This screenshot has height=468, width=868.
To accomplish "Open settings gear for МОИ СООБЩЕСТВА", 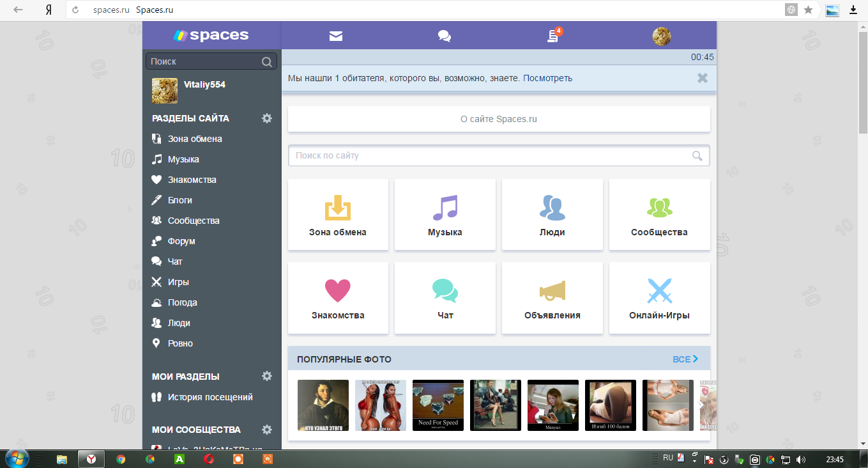I will [x=267, y=430].
